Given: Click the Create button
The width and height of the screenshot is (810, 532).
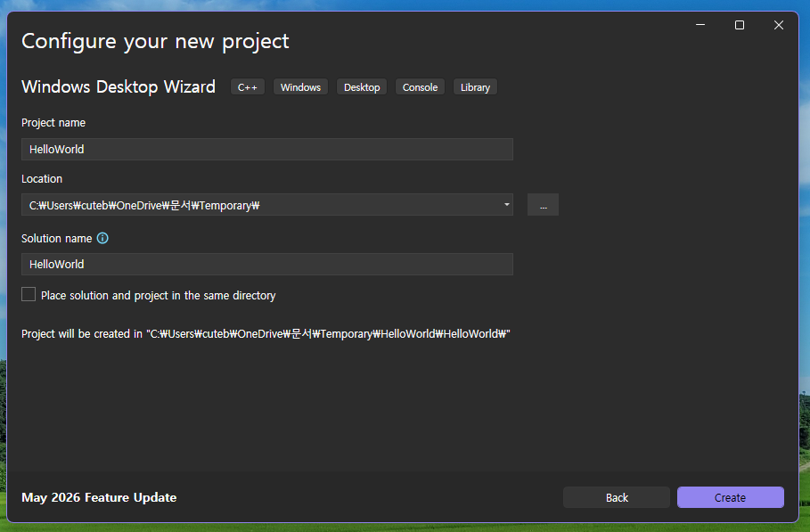Looking at the screenshot, I should (x=731, y=497).
